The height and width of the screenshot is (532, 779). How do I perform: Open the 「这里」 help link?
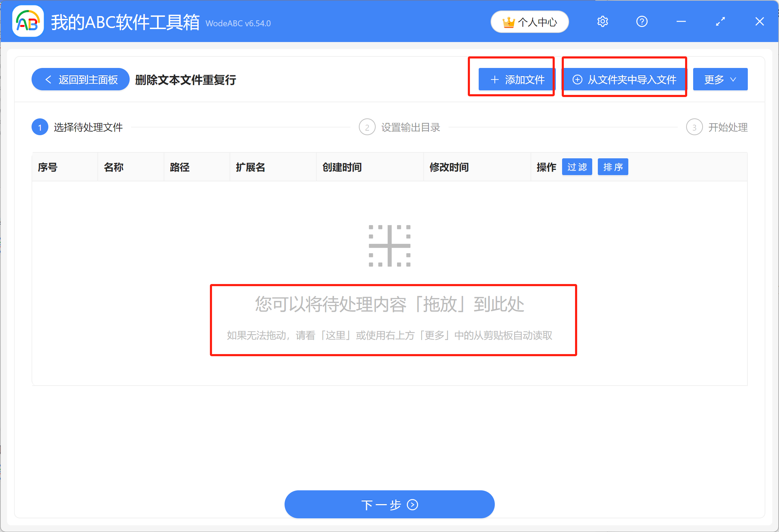tap(335, 336)
